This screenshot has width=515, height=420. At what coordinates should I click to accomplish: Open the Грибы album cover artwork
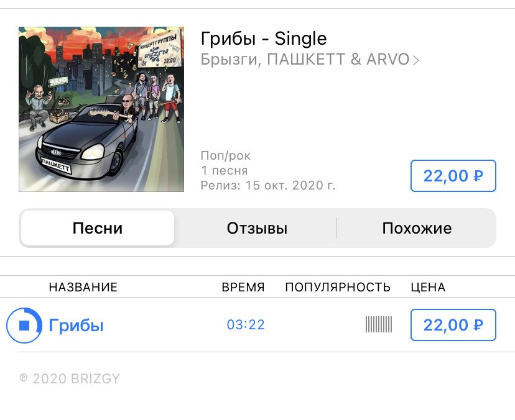point(101,109)
